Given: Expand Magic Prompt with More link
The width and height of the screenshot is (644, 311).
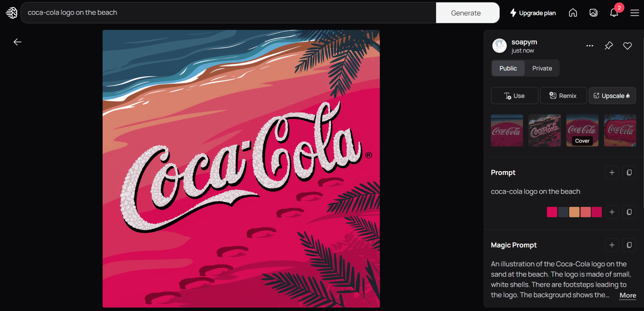Looking at the screenshot, I should pos(628,295).
